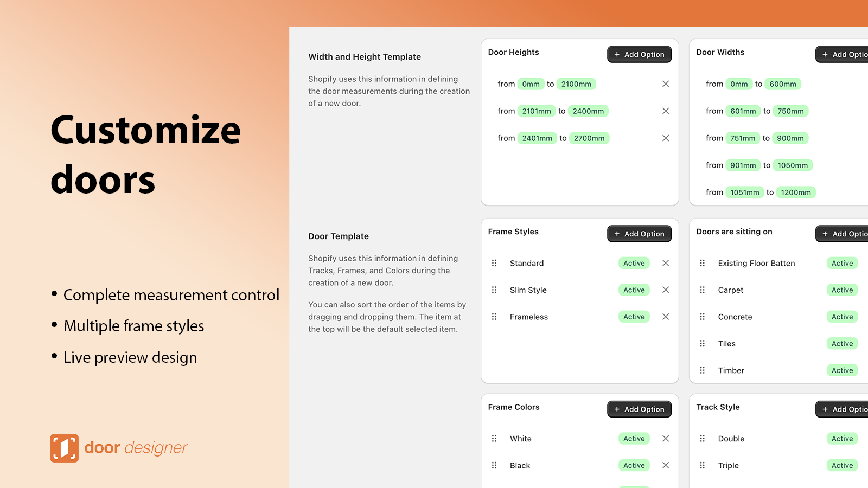Viewport: 868px width, 488px height.
Task: Add Option in Frame Colors card
Action: [639, 409]
